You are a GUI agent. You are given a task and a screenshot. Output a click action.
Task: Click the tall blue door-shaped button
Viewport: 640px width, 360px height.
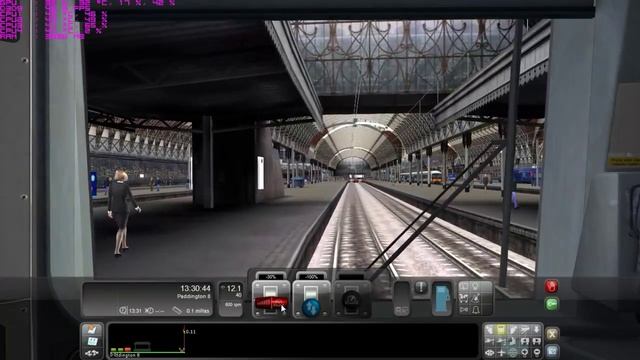442,299
